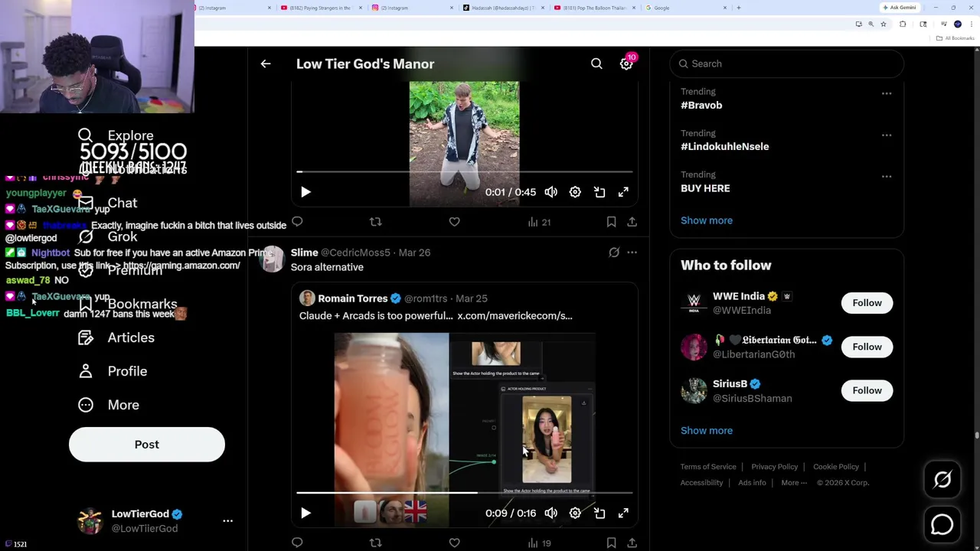Click Ask Gemini button in browser
980x551 pixels.
click(900, 8)
